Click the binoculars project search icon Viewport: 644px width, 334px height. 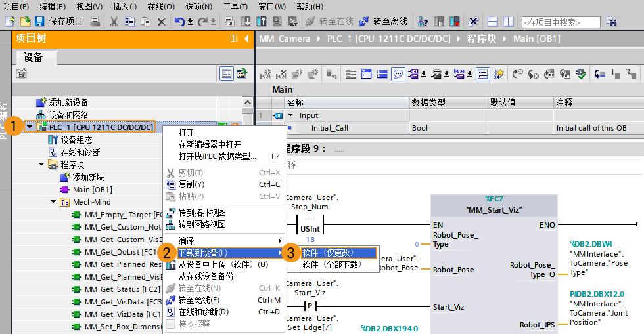pyautogui.click(x=612, y=22)
